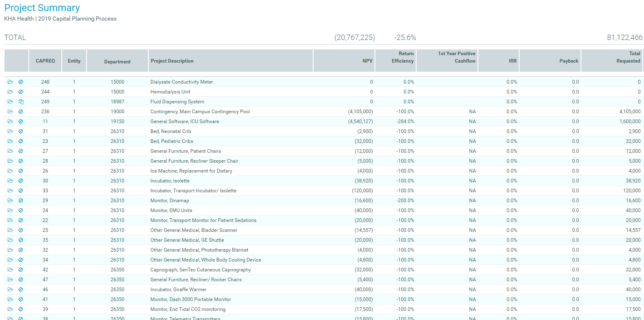Open folder icon for End Tidal CO2 monitoring
Image resolution: width=644 pixels, height=320 pixels.
tap(10, 309)
